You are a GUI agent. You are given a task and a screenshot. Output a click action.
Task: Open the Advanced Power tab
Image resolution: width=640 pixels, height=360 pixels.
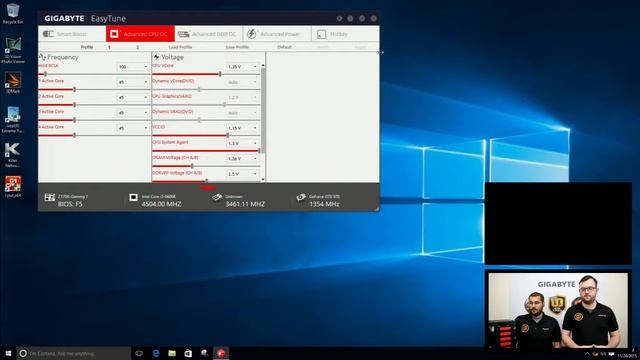click(x=277, y=34)
